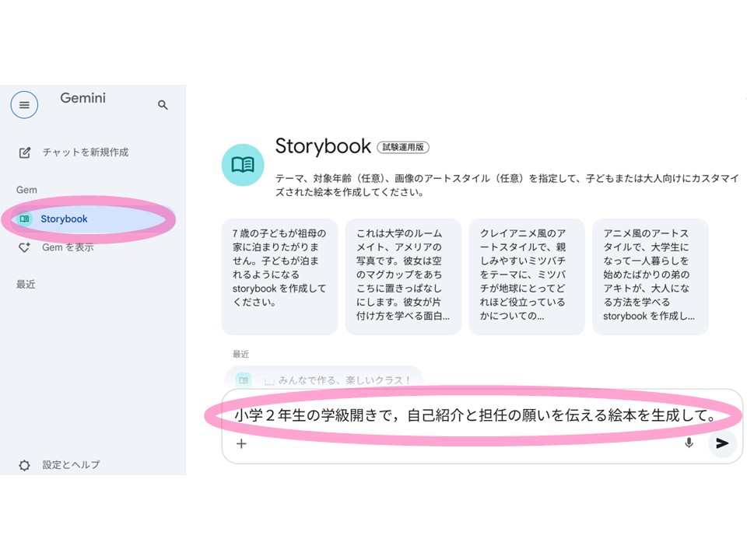The width and height of the screenshot is (747, 560).
Task: Click the plus icon to attach content
Action: 241,443
